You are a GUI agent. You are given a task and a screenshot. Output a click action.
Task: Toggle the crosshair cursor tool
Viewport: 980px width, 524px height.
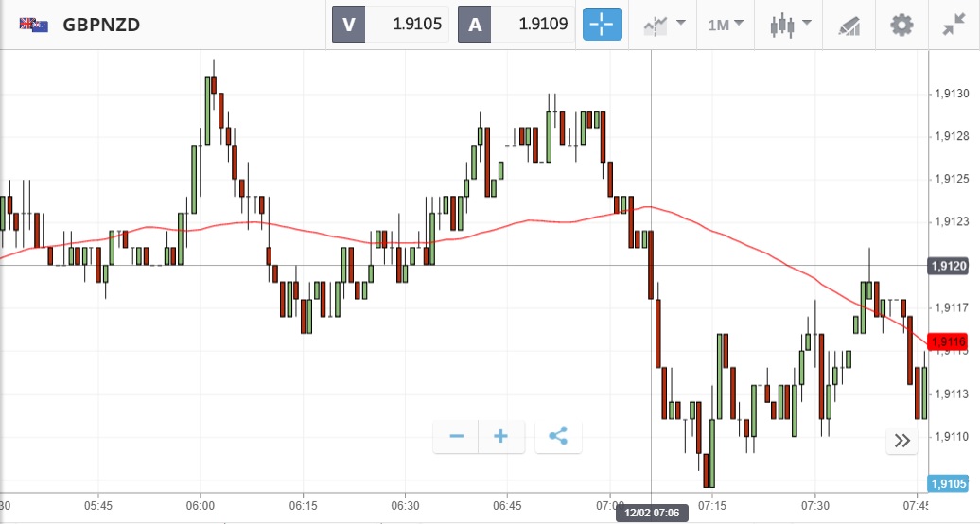coord(603,25)
